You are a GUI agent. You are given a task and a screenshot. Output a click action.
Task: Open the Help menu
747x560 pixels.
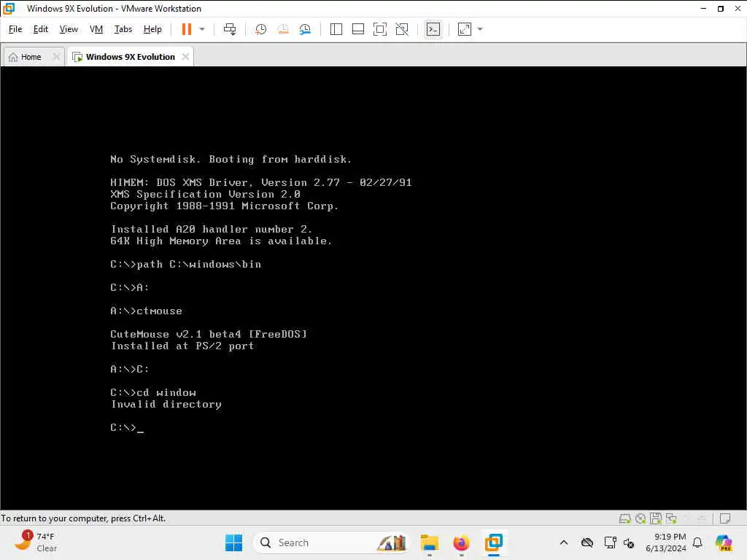click(x=152, y=29)
